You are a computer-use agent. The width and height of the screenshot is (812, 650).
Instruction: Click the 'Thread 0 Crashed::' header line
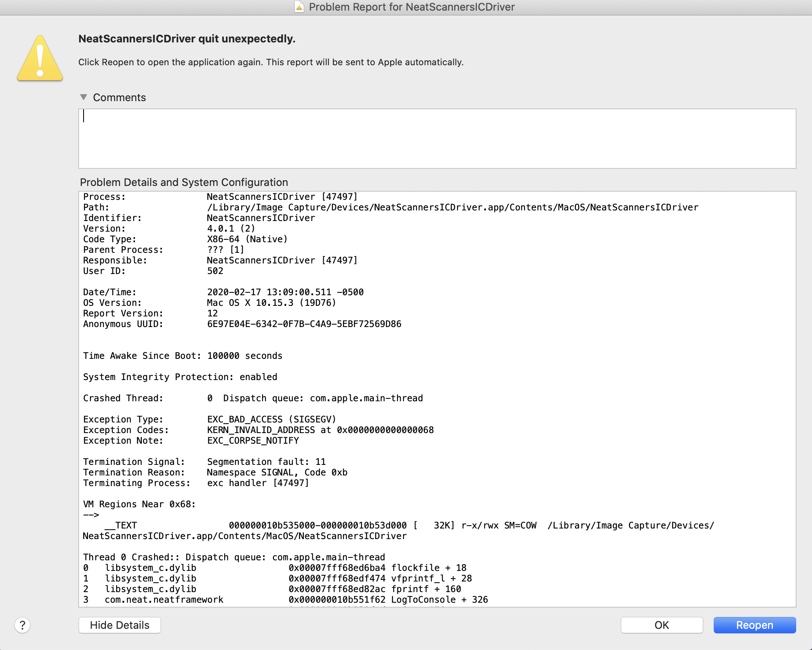coord(234,557)
